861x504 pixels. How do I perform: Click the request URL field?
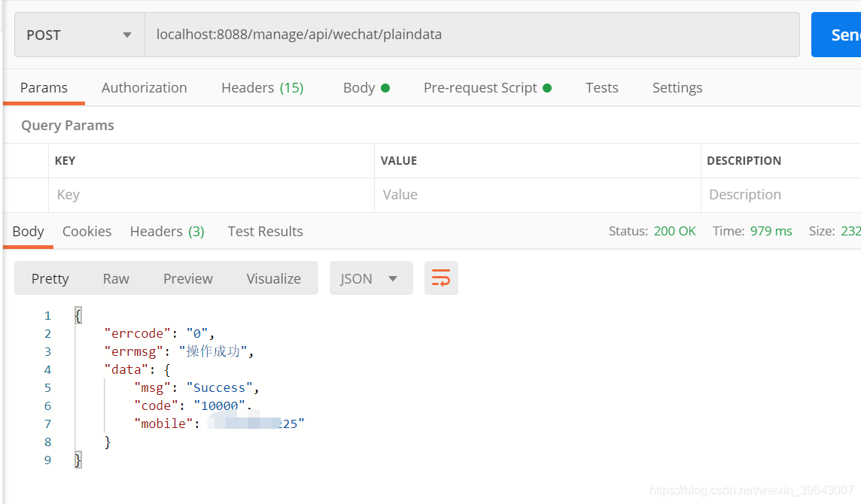coord(472,35)
